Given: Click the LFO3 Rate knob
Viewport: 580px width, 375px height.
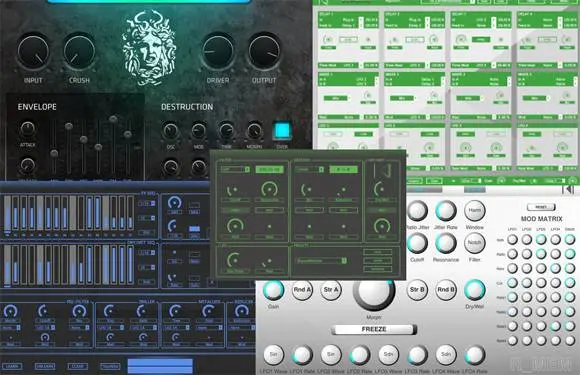Looking at the screenshot, I should (417, 355).
